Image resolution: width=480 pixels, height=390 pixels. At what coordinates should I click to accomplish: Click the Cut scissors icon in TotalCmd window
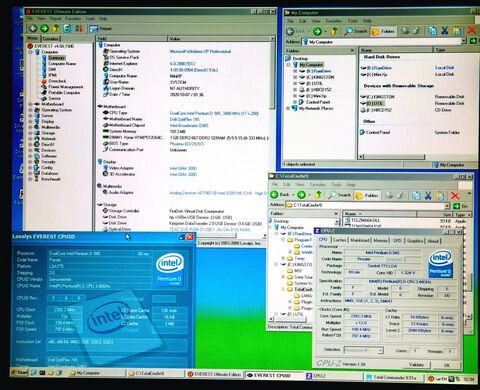tap(428, 195)
